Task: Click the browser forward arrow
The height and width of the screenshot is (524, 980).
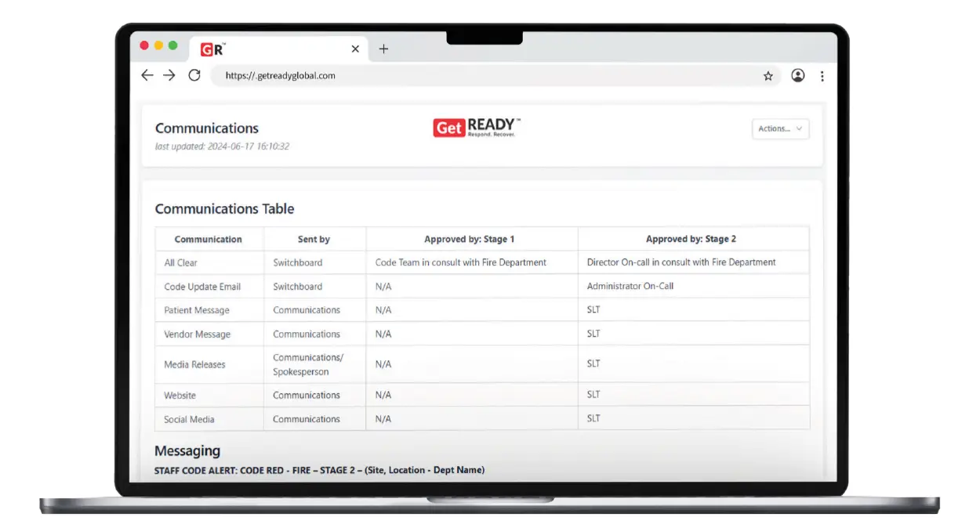Action: (169, 75)
